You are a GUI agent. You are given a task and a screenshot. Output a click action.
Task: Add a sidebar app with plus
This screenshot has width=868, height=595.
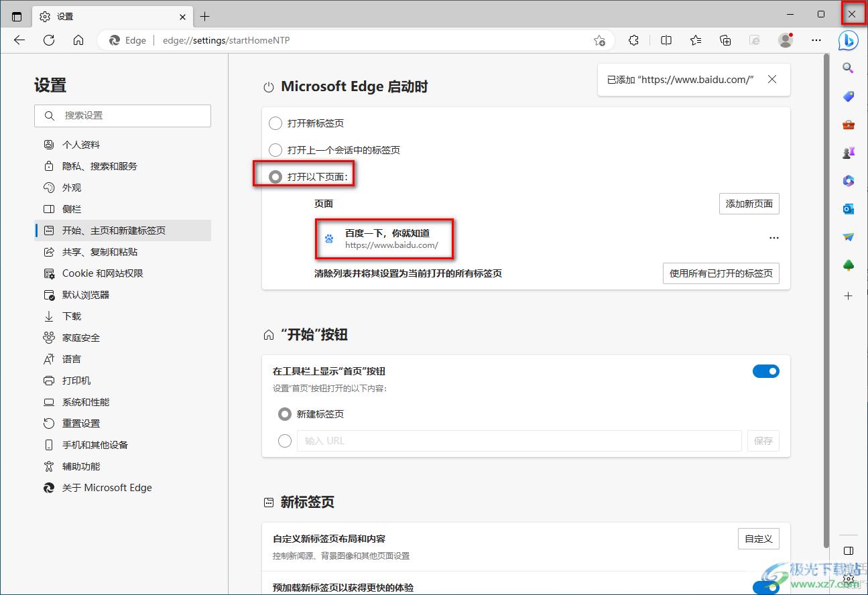point(849,295)
